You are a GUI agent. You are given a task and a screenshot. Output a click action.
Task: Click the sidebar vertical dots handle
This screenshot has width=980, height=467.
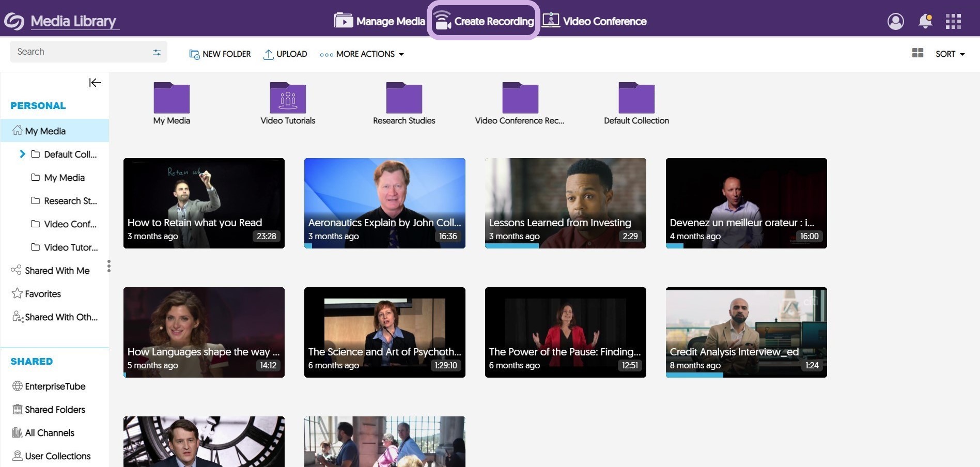point(108,266)
